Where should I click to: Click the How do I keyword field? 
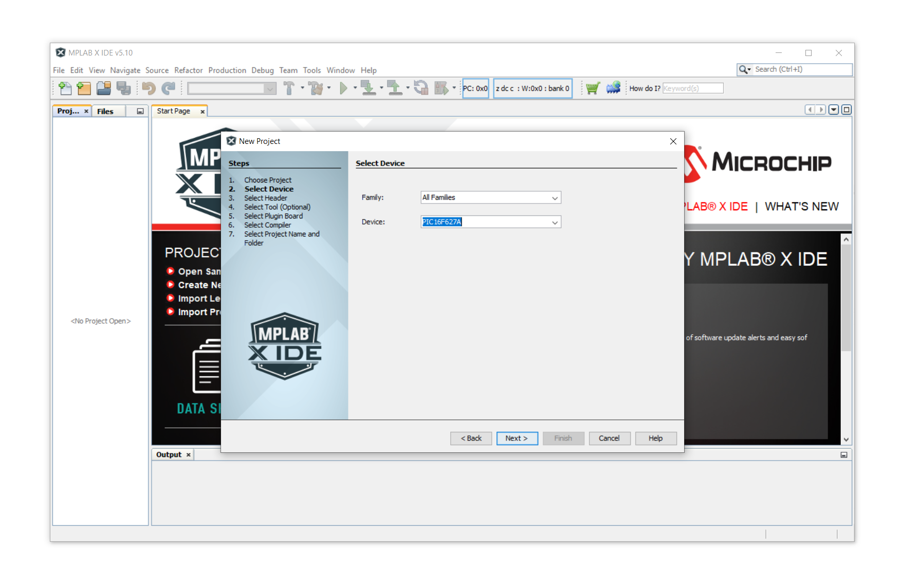click(x=692, y=88)
